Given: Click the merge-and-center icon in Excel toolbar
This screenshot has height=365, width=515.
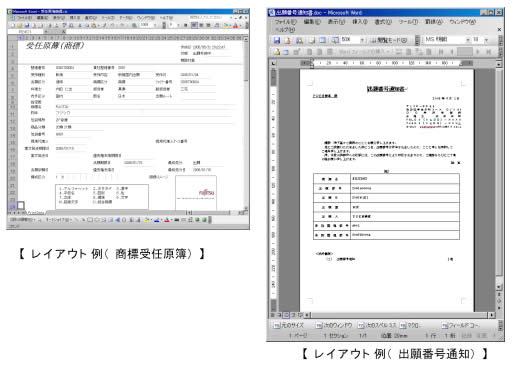Looking at the screenshot, I should point(217,25).
